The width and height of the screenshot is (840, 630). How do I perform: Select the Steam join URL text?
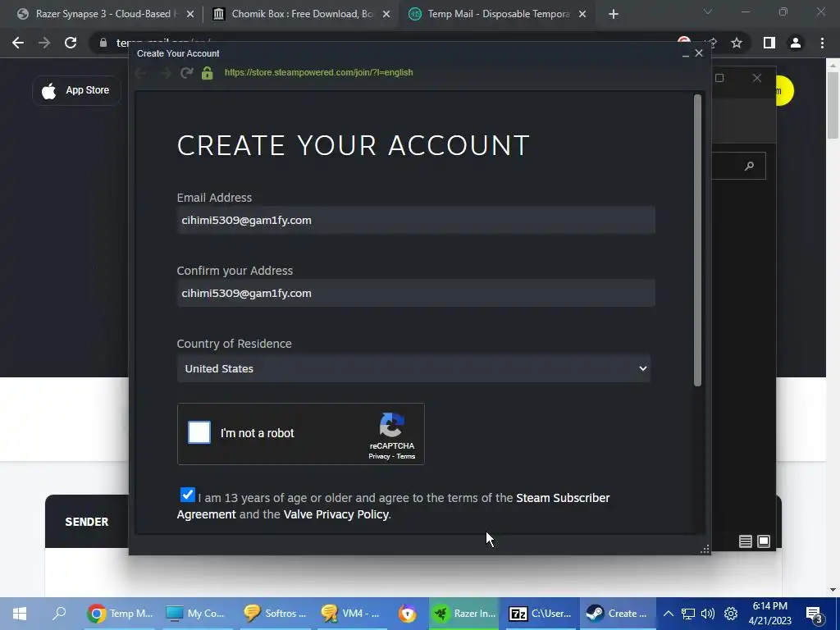(x=319, y=72)
